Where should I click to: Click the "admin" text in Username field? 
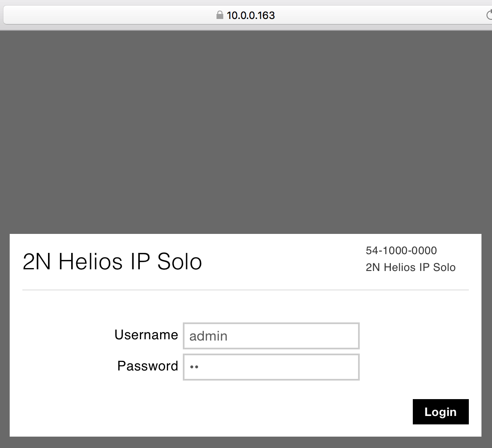pos(208,336)
